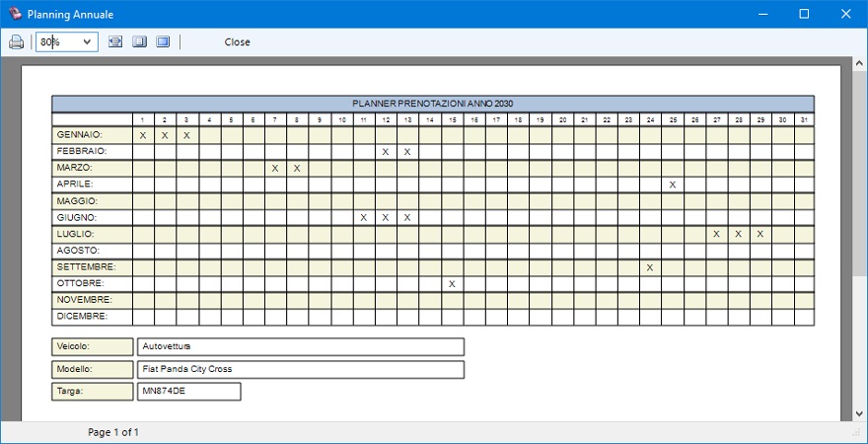Click the Print icon in toolbar
Image resolution: width=868 pixels, height=444 pixels.
click(x=16, y=41)
